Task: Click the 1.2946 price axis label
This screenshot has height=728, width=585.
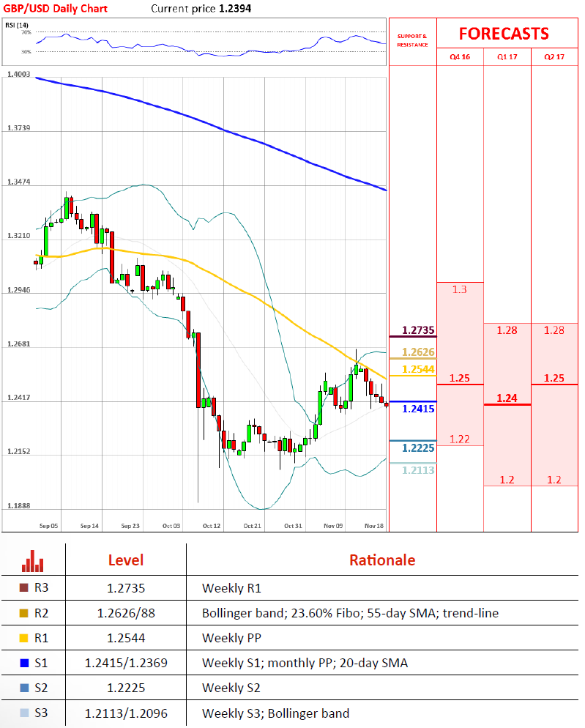Action: click(18, 290)
